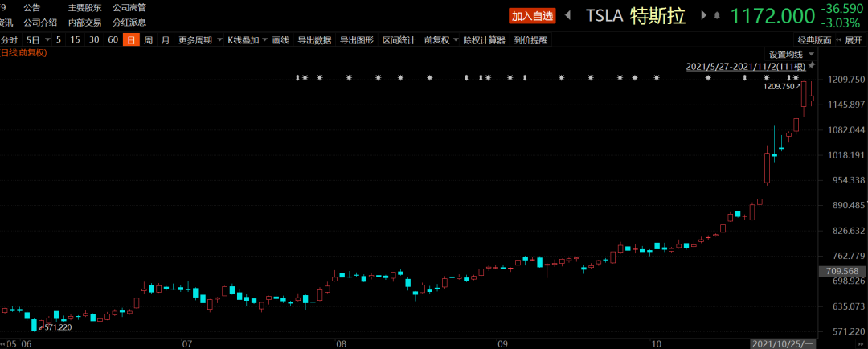The width and height of the screenshot is (868, 349).
Task: Click 导出数据 to export data
Action: tap(314, 40)
